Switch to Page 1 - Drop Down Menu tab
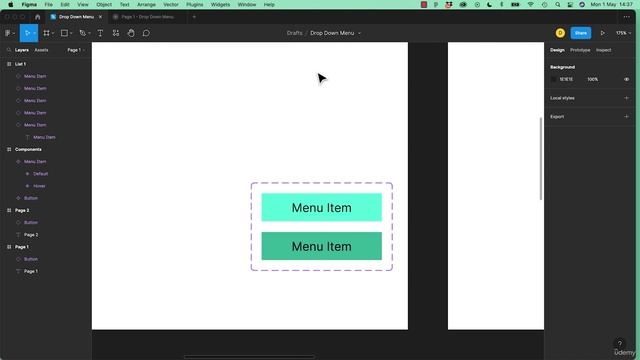The width and height of the screenshot is (640, 360). click(147, 17)
